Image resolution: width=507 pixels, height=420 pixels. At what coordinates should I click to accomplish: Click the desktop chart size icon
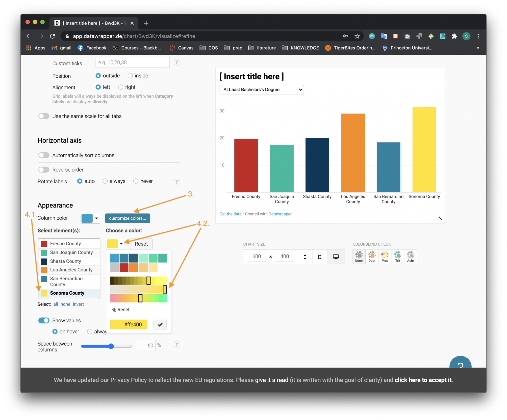(x=336, y=257)
